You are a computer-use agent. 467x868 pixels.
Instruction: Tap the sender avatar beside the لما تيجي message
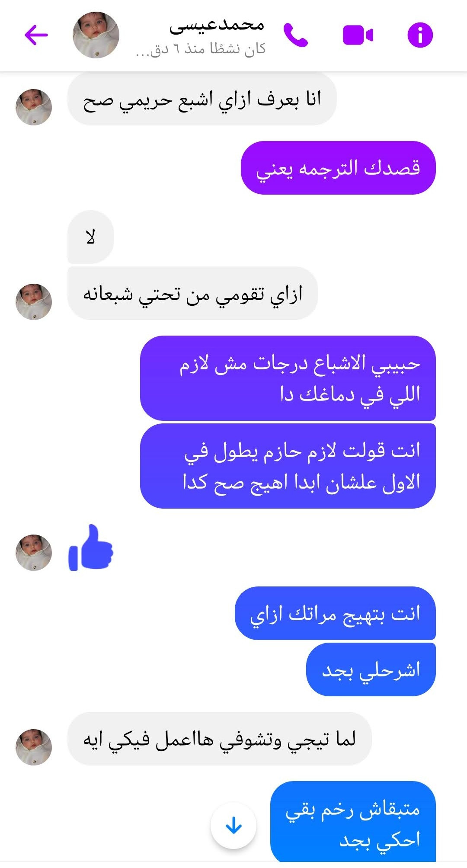coord(34,747)
